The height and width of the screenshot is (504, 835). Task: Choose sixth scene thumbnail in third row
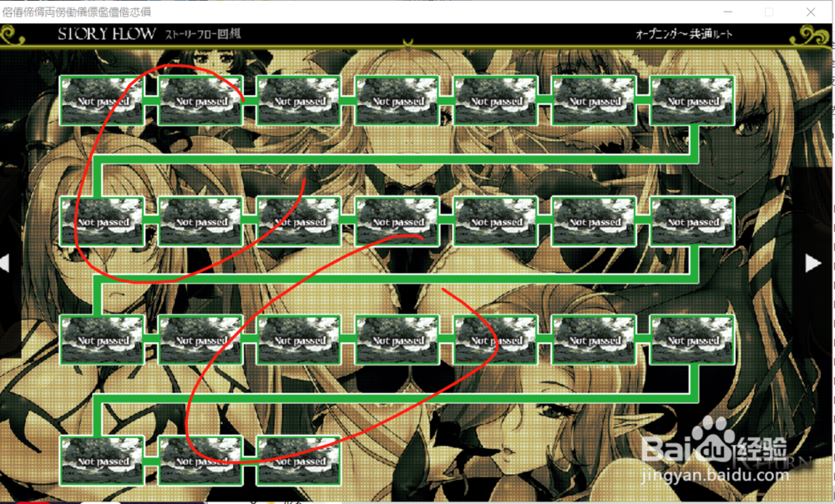click(594, 340)
